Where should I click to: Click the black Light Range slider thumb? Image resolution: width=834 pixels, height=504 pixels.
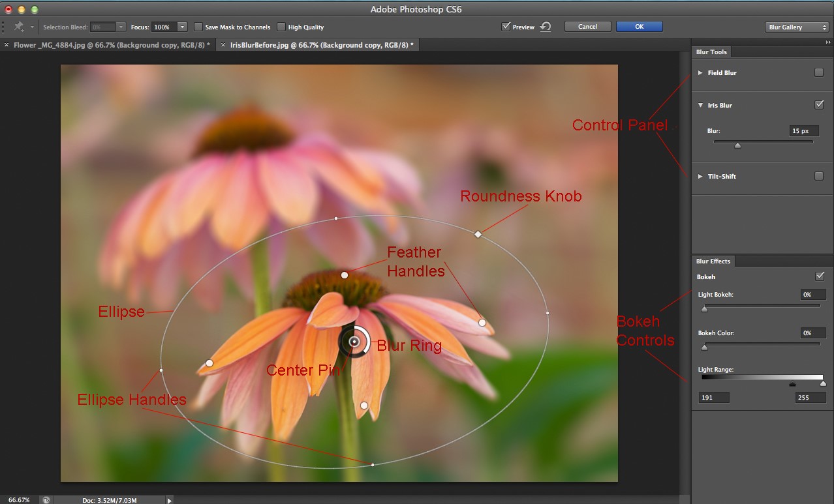pyautogui.click(x=792, y=385)
